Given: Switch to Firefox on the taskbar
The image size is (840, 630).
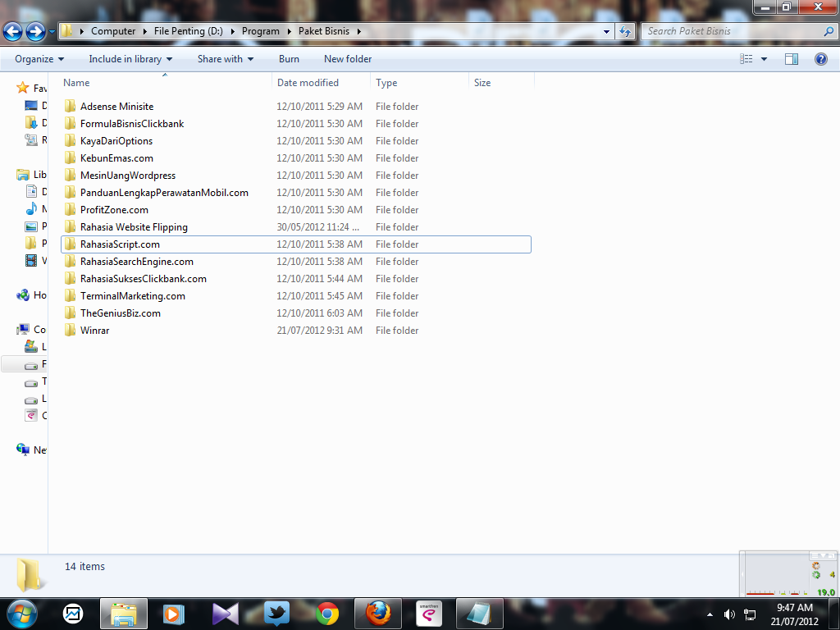Looking at the screenshot, I should click(378, 614).
